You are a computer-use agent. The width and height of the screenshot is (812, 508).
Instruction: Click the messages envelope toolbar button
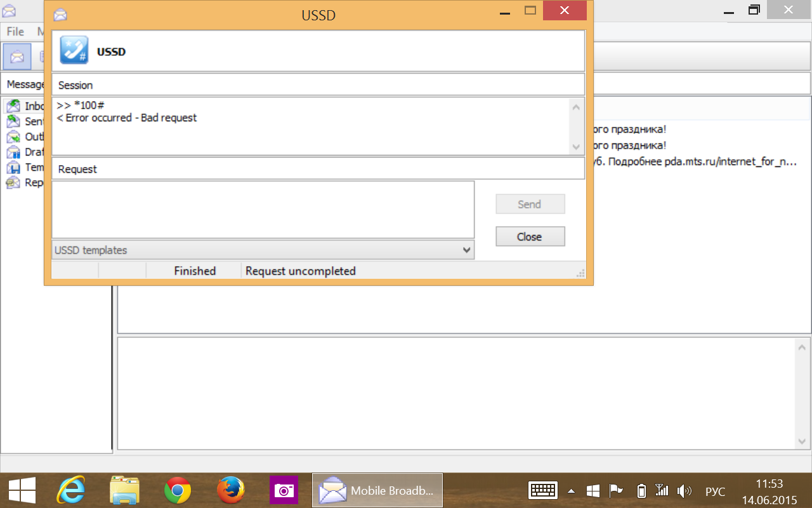point(17,57)
